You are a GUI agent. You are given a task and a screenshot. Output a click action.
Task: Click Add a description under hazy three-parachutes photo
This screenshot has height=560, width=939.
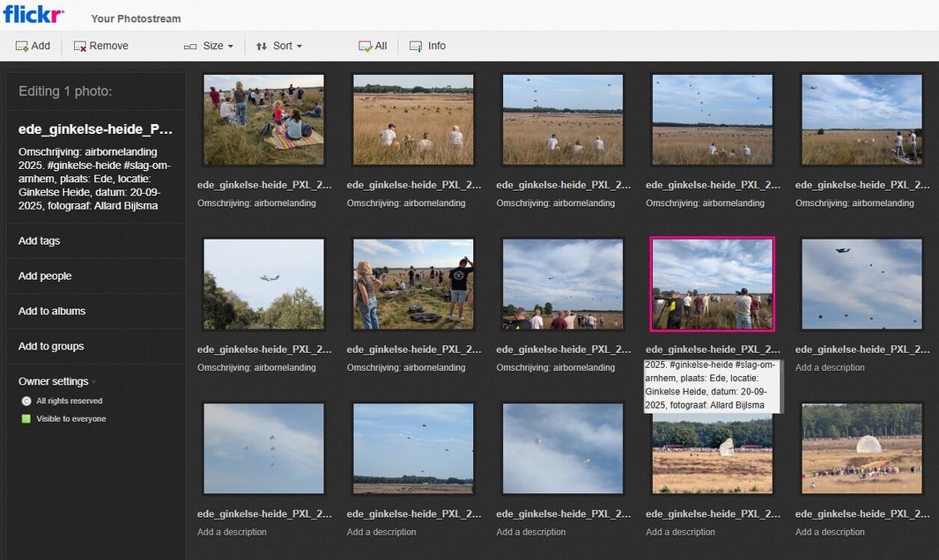232,532
